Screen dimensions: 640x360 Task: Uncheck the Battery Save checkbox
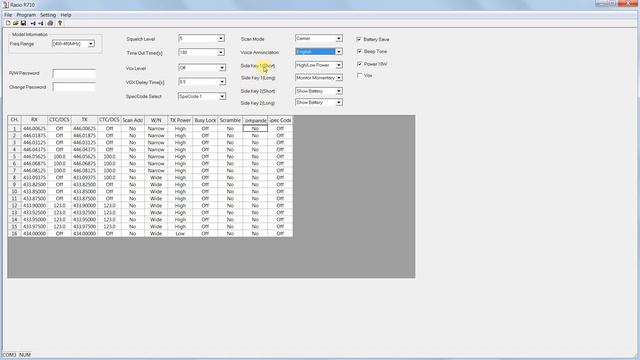[x=359, y=39]
